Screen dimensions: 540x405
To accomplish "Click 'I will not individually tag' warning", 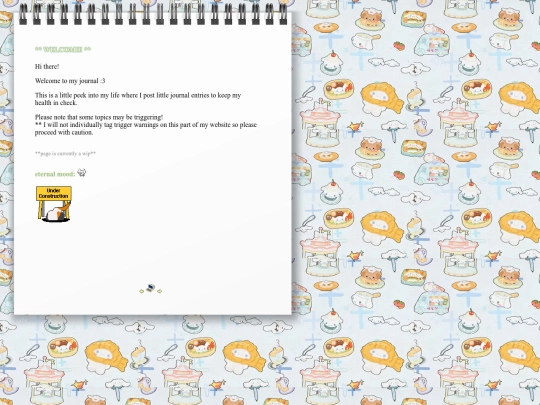I will pos(146,128).
